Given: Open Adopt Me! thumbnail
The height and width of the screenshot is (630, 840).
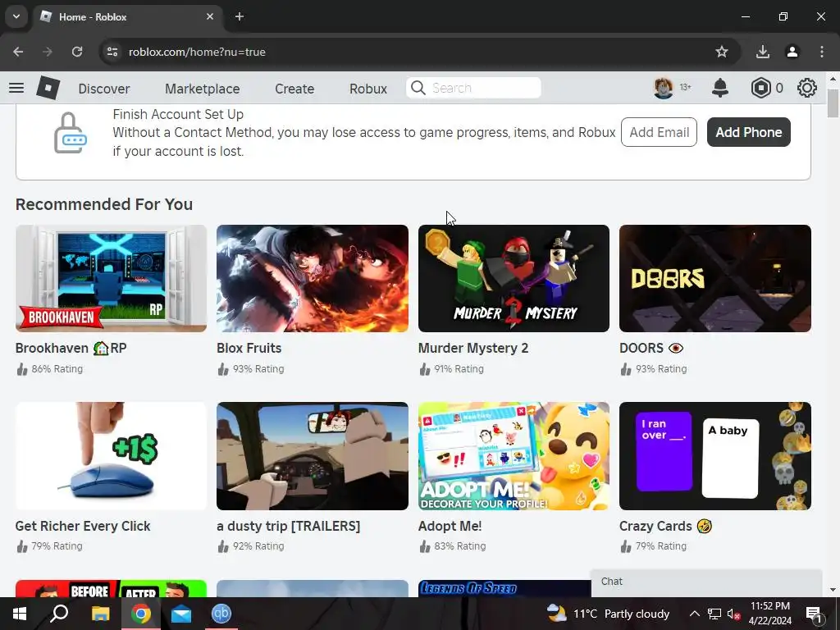Looking at the screenshot, I should pyautogui.click(x=514, y=456).
